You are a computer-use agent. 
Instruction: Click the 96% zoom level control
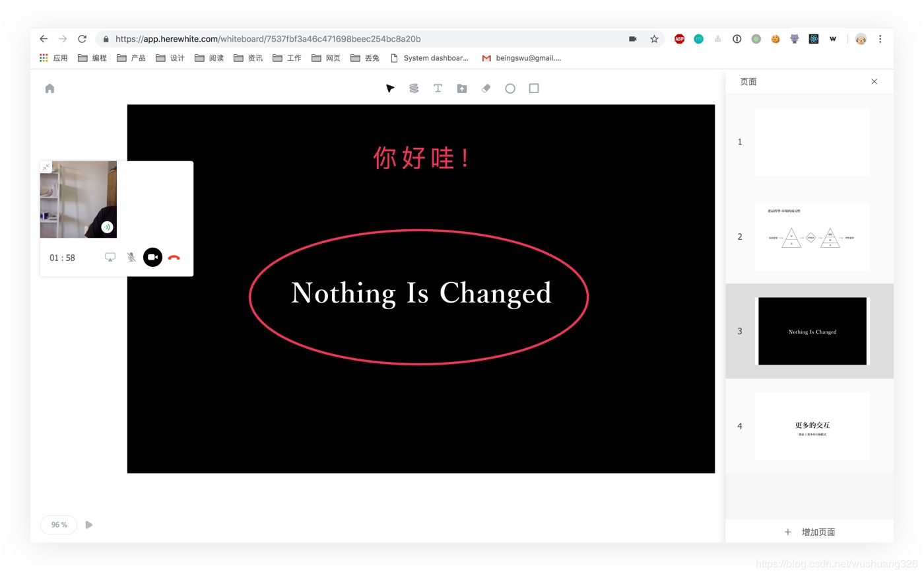[x=58, y=524]
